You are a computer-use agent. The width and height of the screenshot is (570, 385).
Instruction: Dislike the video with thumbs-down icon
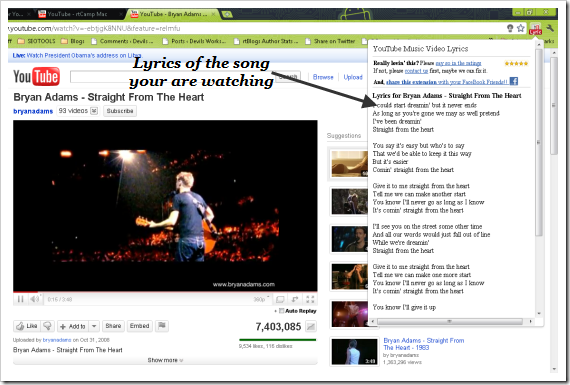click(x=47, y=326)
